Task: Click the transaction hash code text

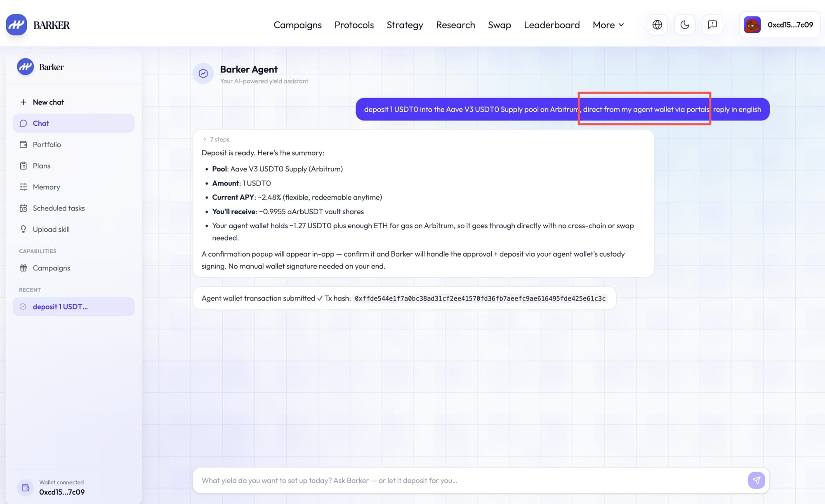Action: tap(480, 298)
